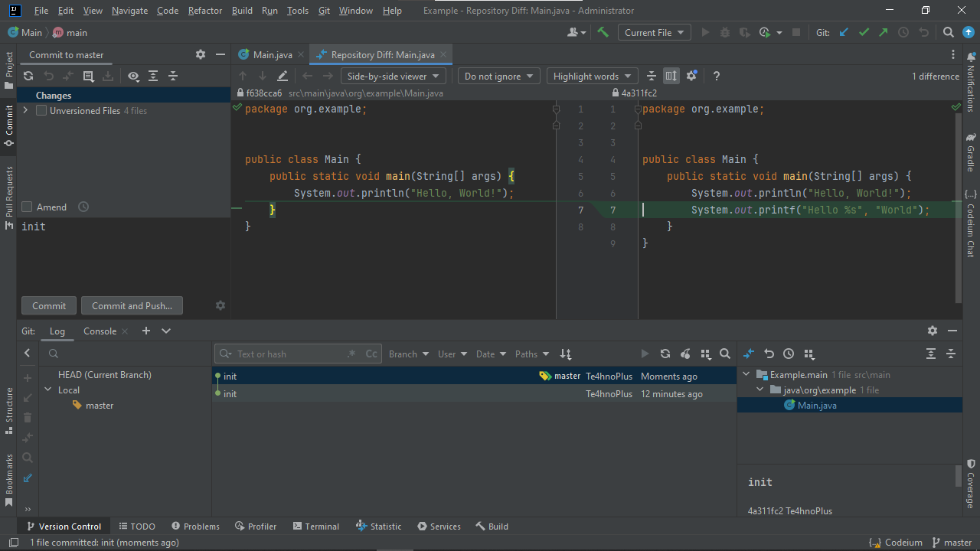The image size is (980, 551).
Task: Open the Highlight words dropdown
Action: 592,76
